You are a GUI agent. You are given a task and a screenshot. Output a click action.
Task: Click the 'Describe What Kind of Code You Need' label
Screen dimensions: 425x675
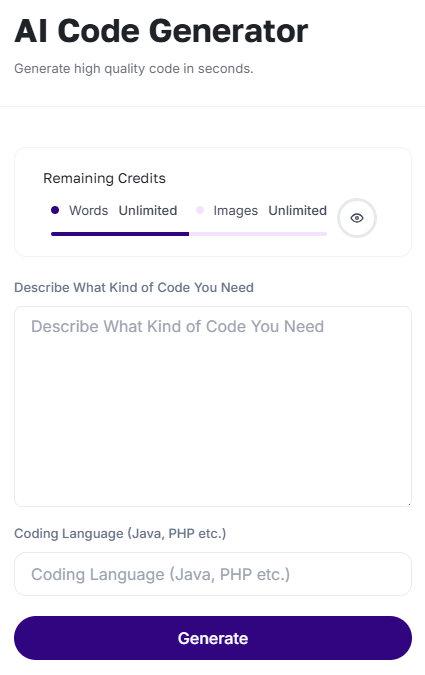(134, 287)
